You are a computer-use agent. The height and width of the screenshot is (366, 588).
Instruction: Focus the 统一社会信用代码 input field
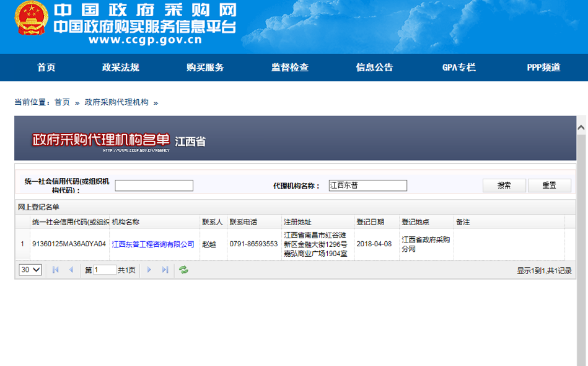(154, 185)
